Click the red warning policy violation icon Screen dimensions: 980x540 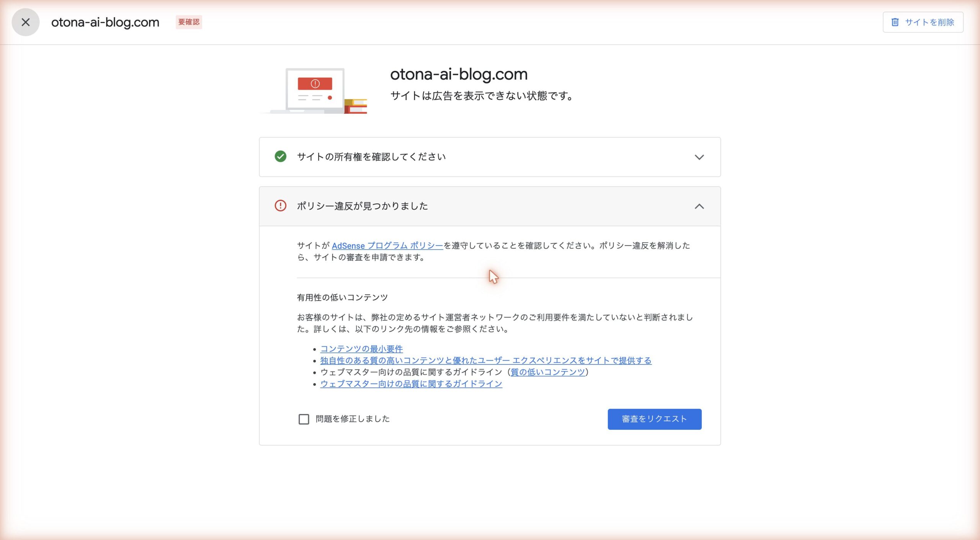tap(281, 206)
